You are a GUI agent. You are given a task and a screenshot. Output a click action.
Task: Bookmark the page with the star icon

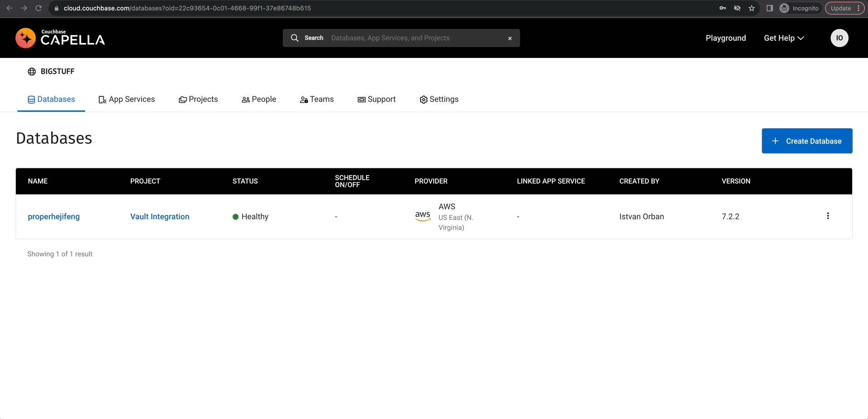(752, 8)
